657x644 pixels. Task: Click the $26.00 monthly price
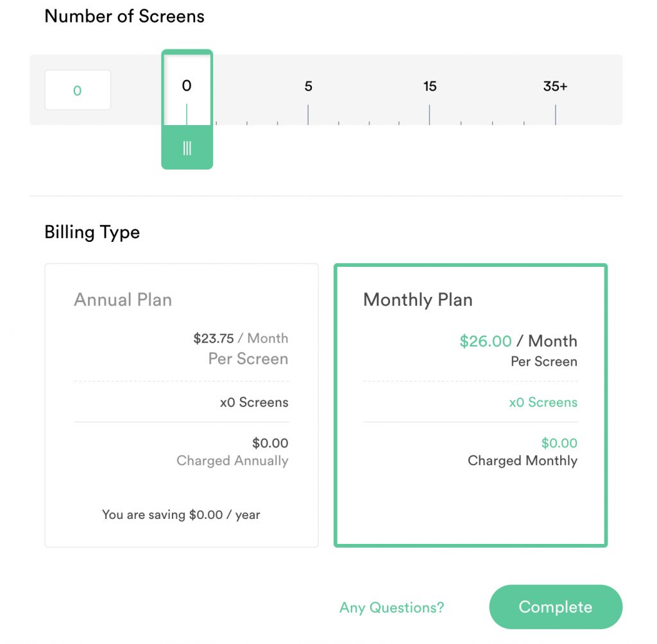pyautogui.click(x=486, y=341)
